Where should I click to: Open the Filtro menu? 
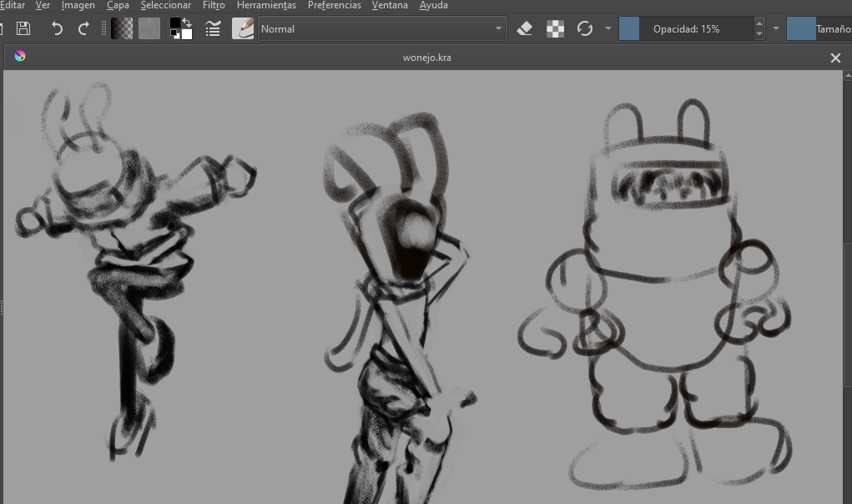[x=214, y=5]
